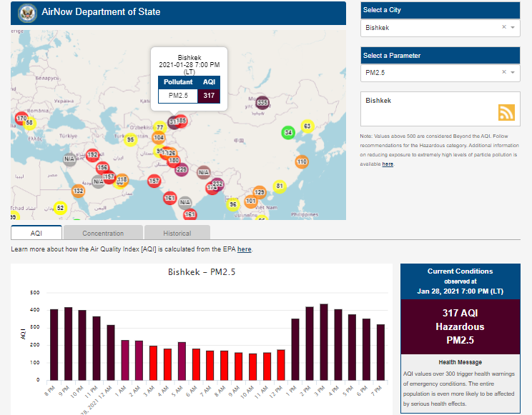Click the yellow 81 AQI marker

click(x=280, y=186)
